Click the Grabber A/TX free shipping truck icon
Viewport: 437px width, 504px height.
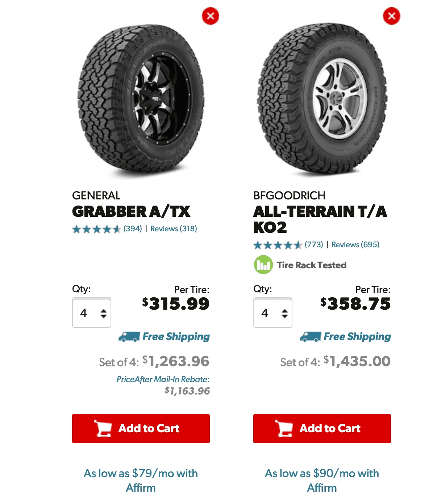tap(129, 337)
